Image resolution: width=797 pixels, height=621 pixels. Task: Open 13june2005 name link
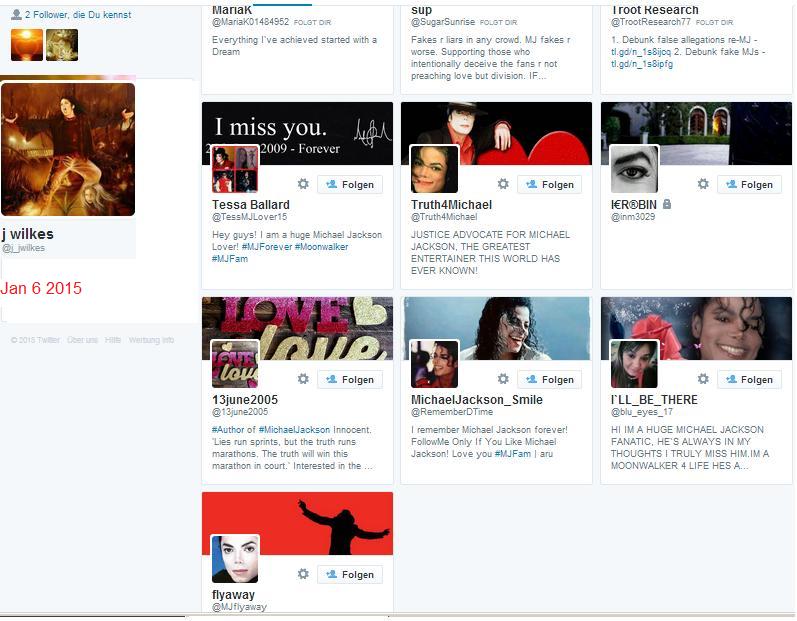tap(245, 399)
